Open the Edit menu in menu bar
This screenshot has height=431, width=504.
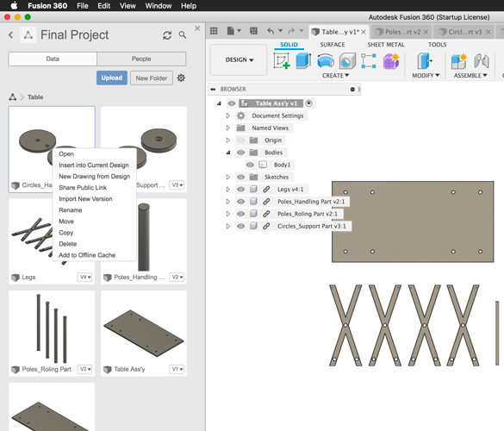pyautogui.click(x=104, y=6)
